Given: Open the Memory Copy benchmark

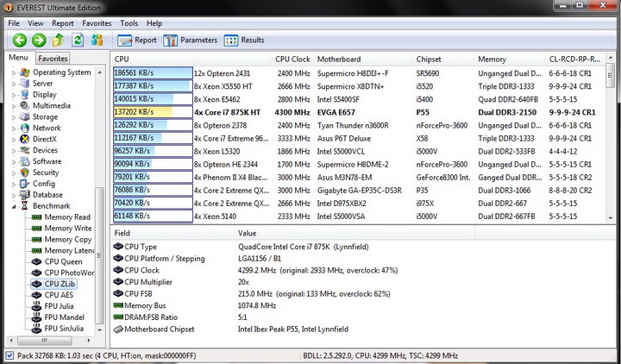Looking at the screenshot, I should [x=68, y=239].
